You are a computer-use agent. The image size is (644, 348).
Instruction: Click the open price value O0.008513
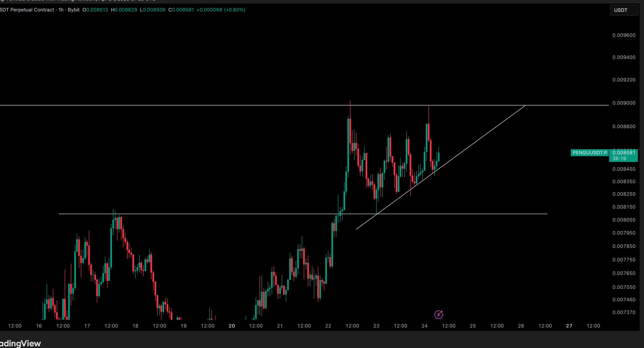click(95, 10)
